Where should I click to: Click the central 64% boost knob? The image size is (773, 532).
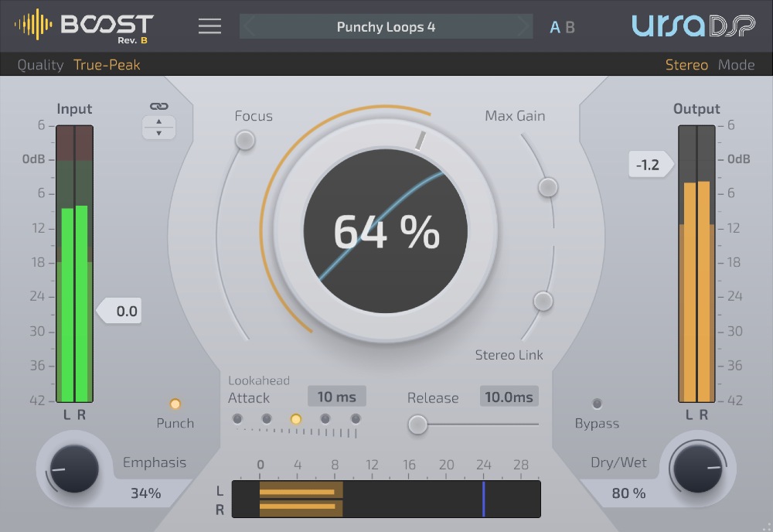tap(386, 230)
